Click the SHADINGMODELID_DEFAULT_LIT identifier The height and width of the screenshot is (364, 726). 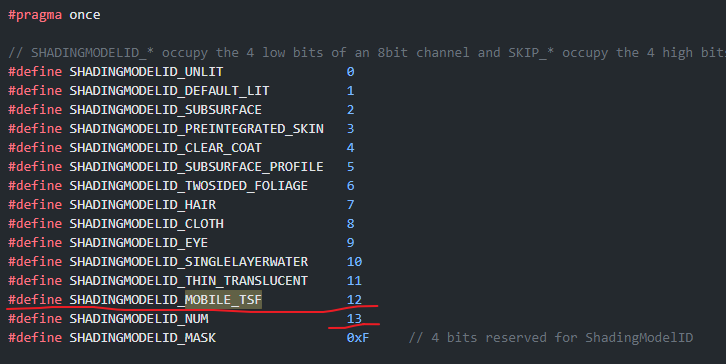pyautogui.click(x=169, y=91)
